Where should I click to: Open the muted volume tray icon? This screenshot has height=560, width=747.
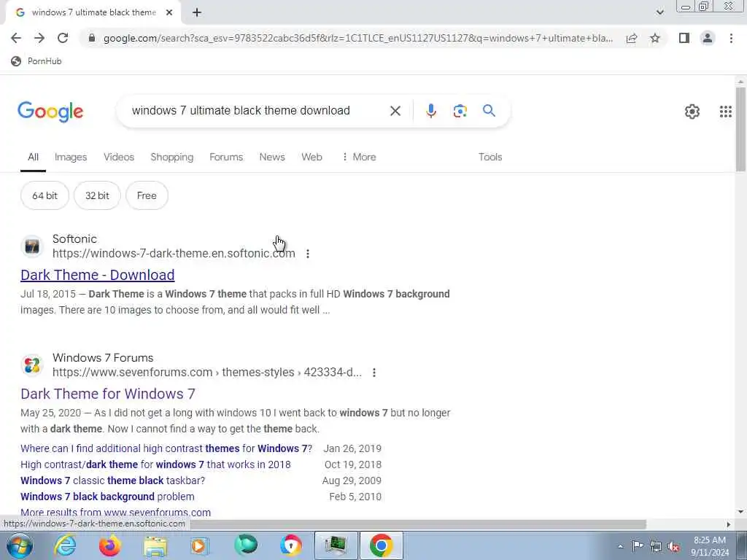(x=673, y=547)
